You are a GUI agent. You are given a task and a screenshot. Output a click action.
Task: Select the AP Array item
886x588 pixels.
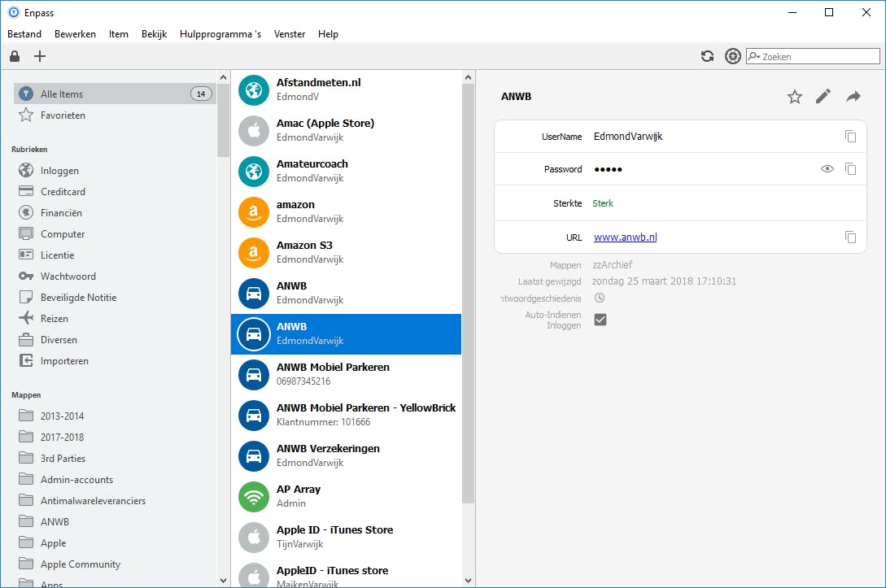pos(346,496)
